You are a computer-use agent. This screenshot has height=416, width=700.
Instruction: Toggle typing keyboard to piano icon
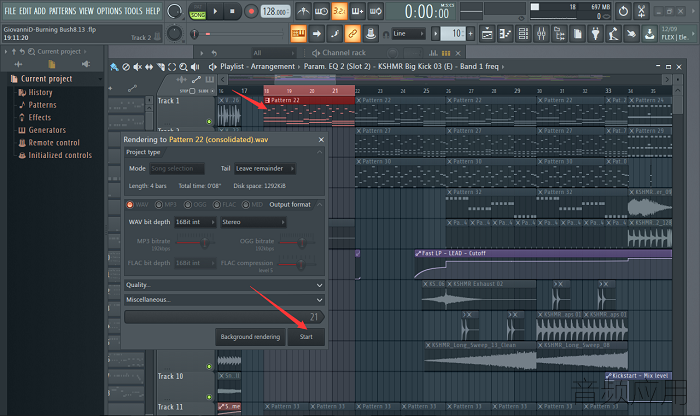click(x=299, y=33)
